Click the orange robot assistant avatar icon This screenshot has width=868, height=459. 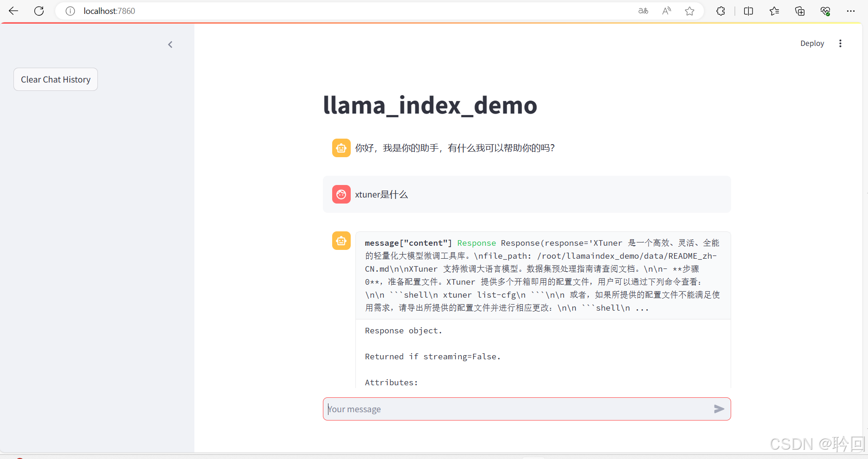(341, 147)
